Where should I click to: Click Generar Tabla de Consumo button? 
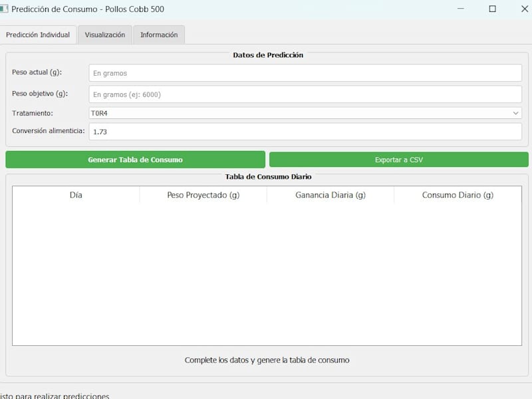point(136,160)
